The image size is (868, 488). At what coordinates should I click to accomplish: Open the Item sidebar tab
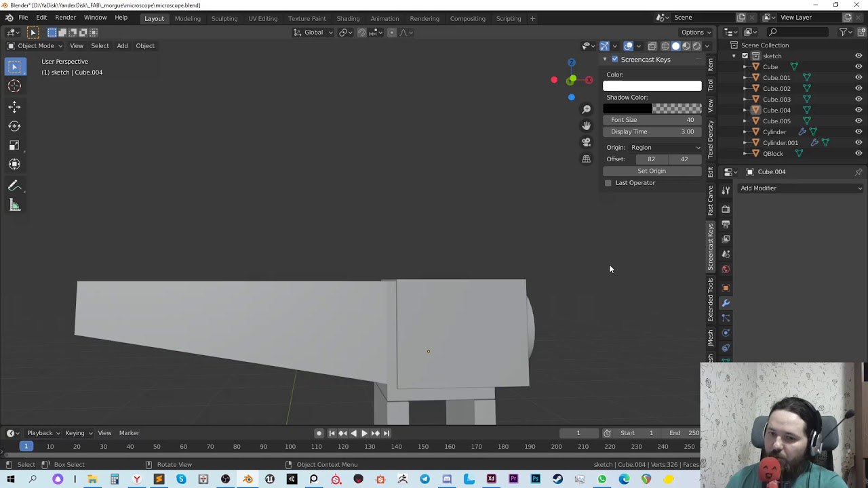[x=710, y=65]
